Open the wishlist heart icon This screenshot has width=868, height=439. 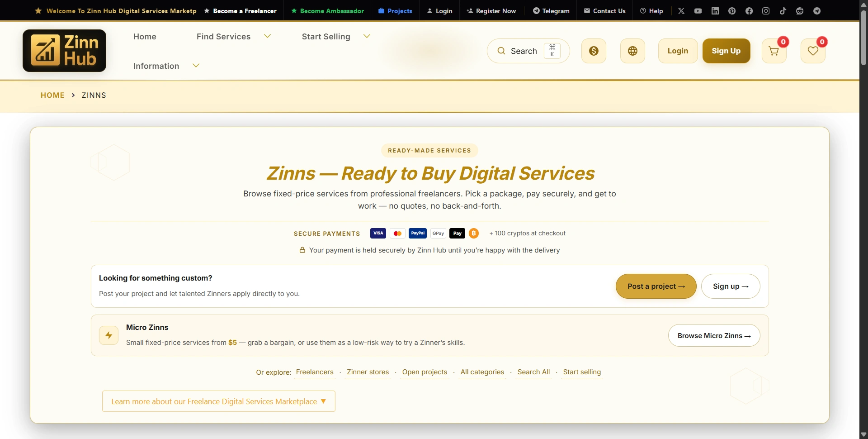pyautogui.click(x=813, y=51)
